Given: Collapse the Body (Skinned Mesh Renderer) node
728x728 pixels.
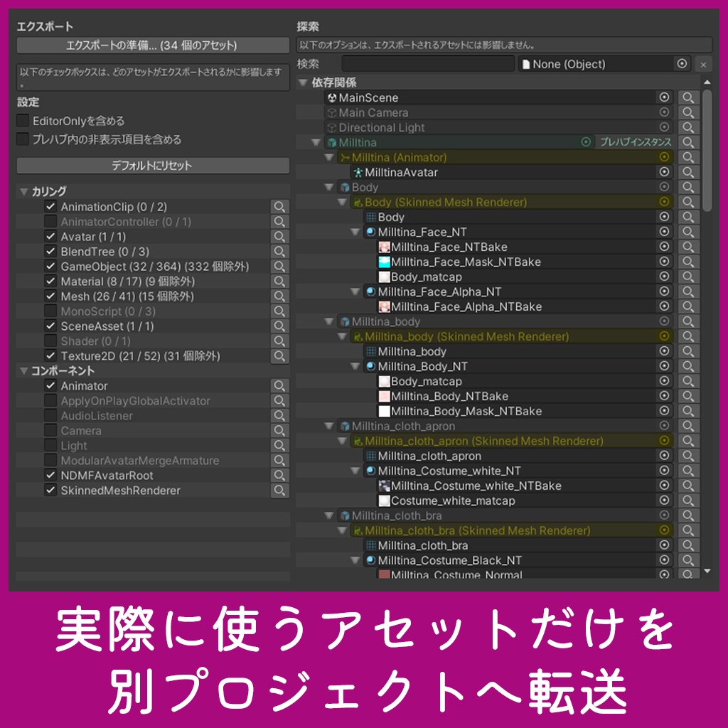Looking at the screenshot, I should (x=342, y=202).
